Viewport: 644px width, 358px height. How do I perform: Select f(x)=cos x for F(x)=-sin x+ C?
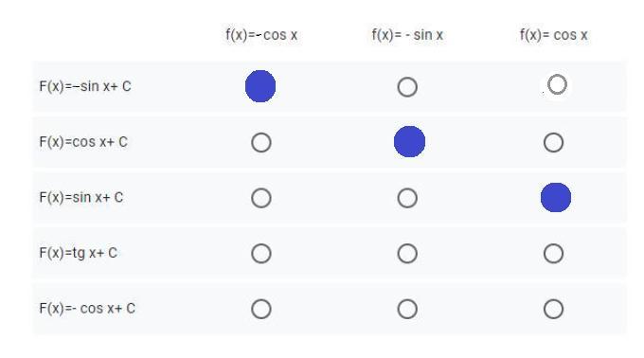click(x=557, y=84)
